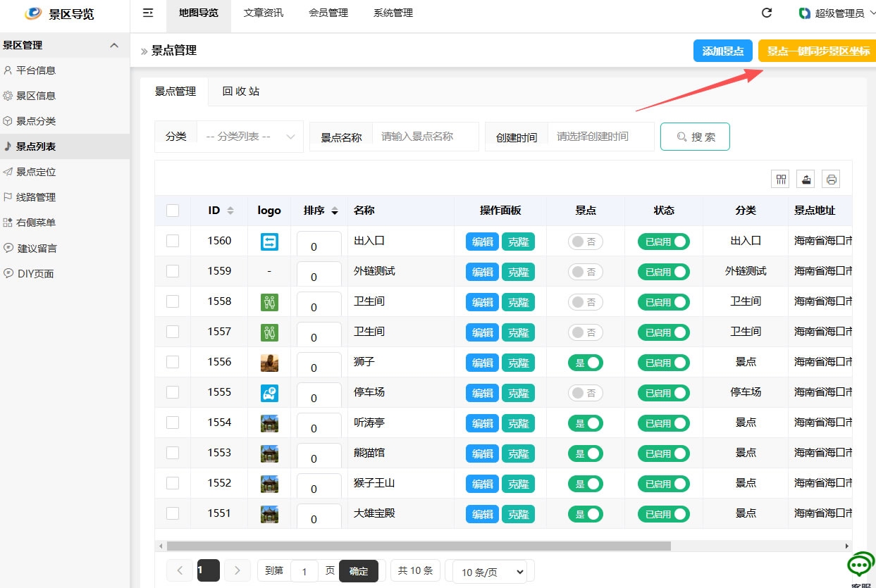876x588 pixels.
Task: Select 景点列表 in sidebar
Action: 65,146
